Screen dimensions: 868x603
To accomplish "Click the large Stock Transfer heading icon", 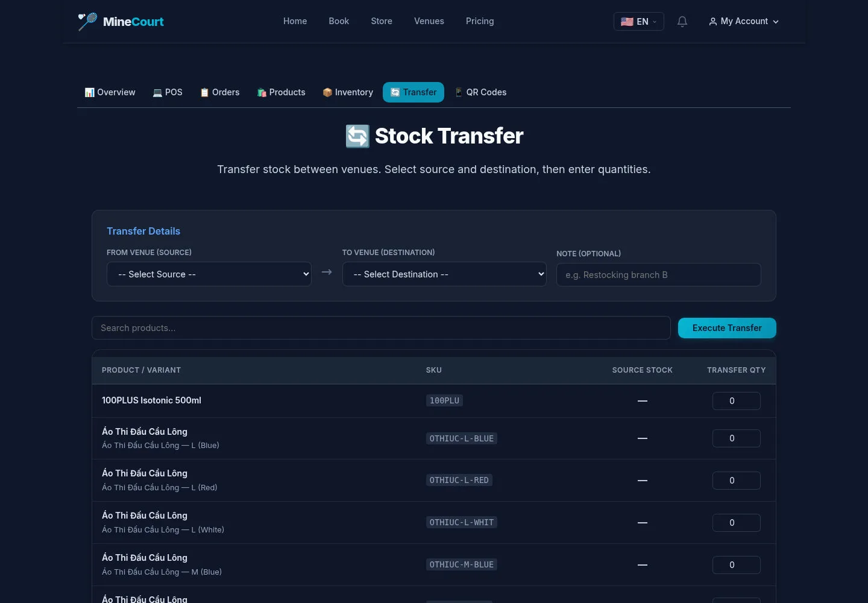I will point(357,136).
